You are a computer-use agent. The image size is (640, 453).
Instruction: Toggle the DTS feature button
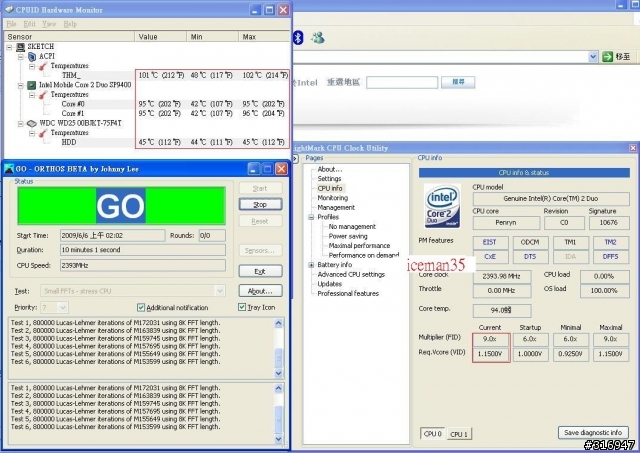(x=530, y=257)
